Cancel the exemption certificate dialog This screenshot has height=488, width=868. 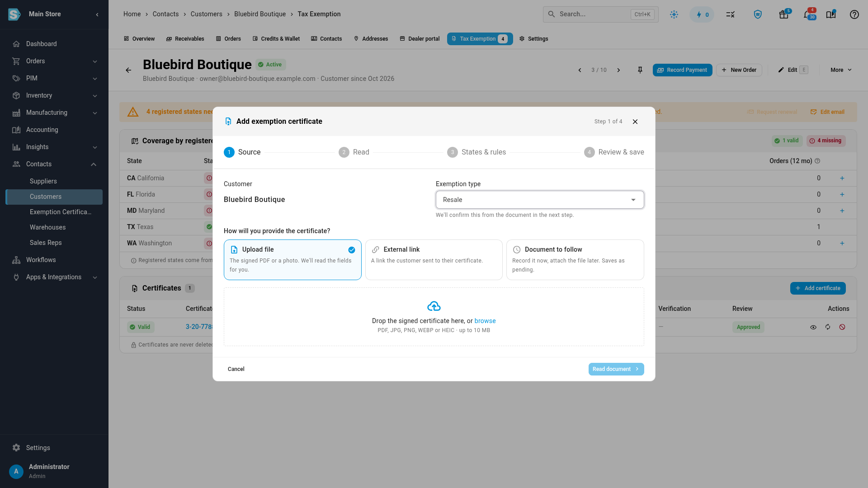(x=236, y=369)
